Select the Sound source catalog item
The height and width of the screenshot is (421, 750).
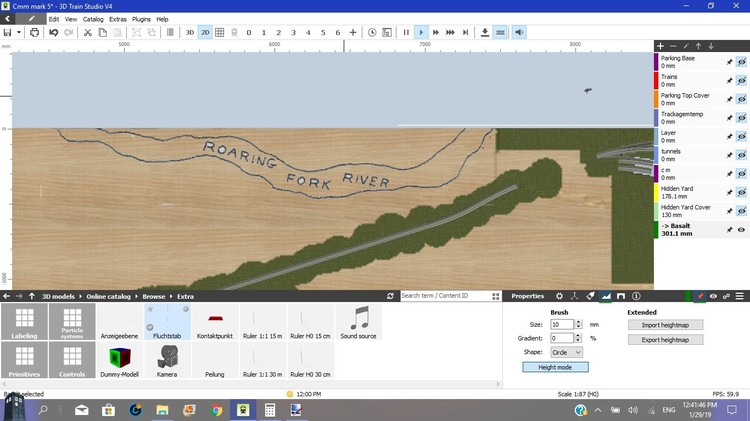click(x=360, y=324)
